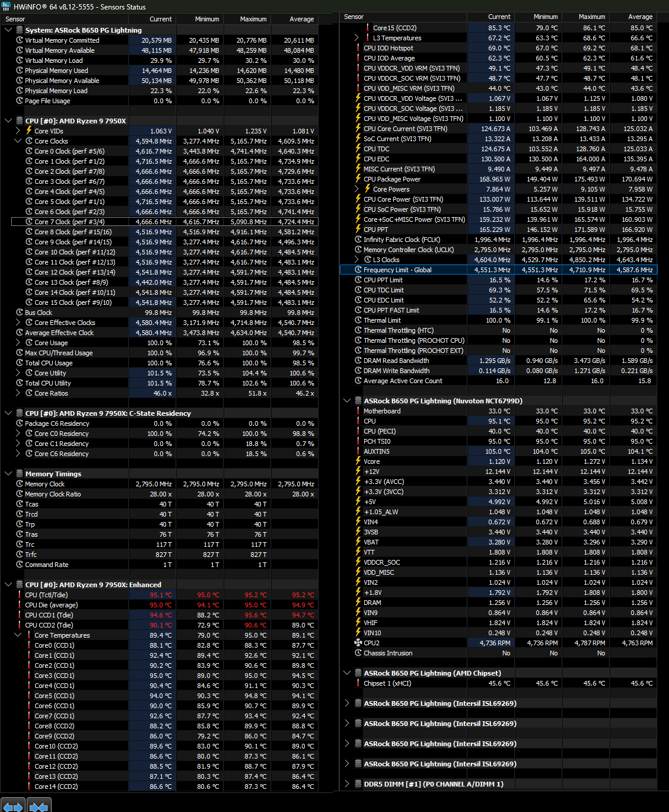Expand the L3 Clocks row
This screenshot has height=812, width=669.
[x=356, y=260]
